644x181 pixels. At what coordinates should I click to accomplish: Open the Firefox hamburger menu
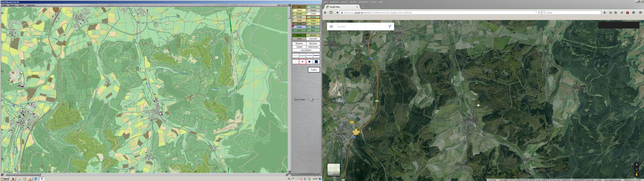point(640,13)
